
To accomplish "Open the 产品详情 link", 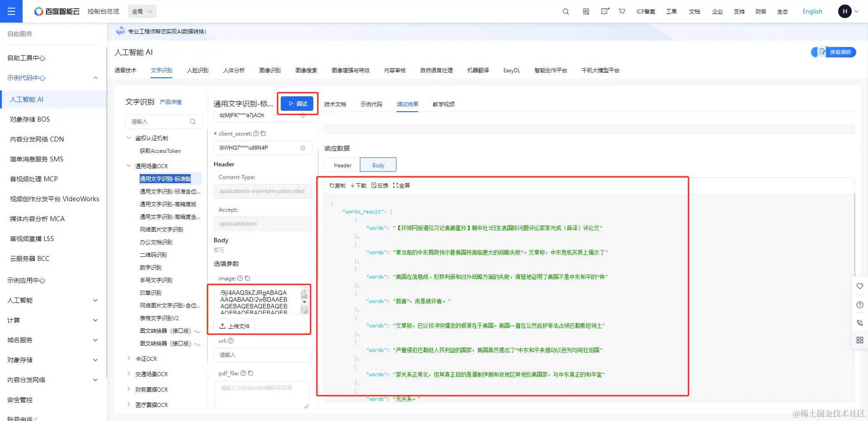I will click(x=170, y=102).
